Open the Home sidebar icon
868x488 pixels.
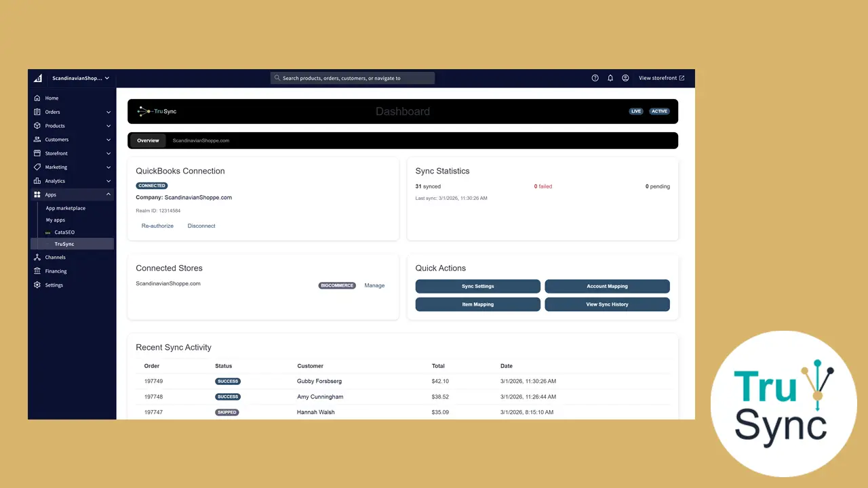coord(37,98)
